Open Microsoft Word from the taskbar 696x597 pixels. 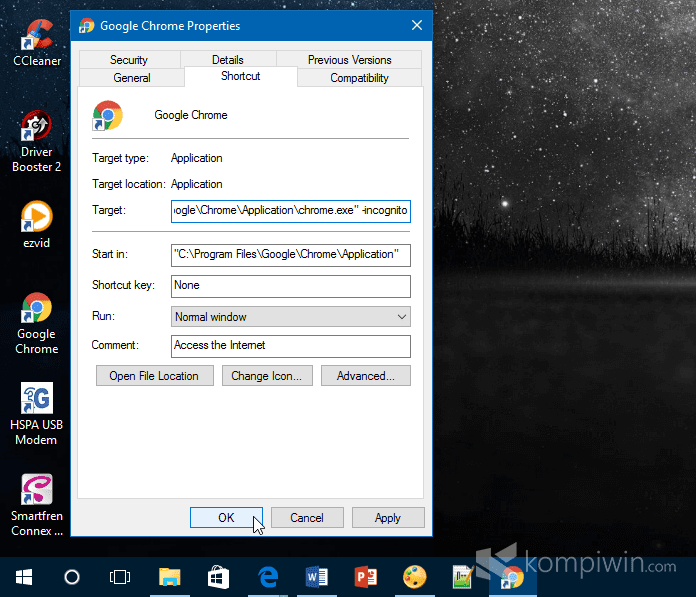tap(317, 577)
